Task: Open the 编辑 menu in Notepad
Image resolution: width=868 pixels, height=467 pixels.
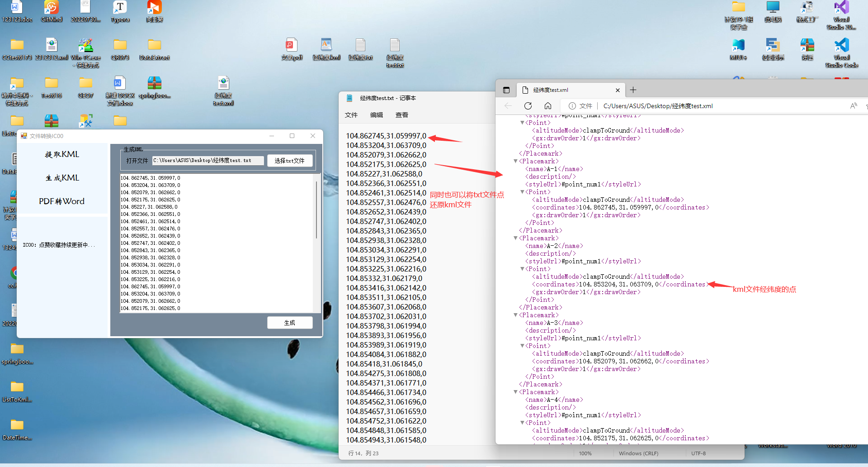Action: point(377,115)
